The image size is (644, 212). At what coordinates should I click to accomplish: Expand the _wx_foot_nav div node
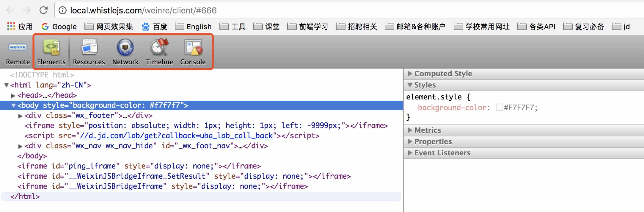pyautogui.click(x=20, y=146)
